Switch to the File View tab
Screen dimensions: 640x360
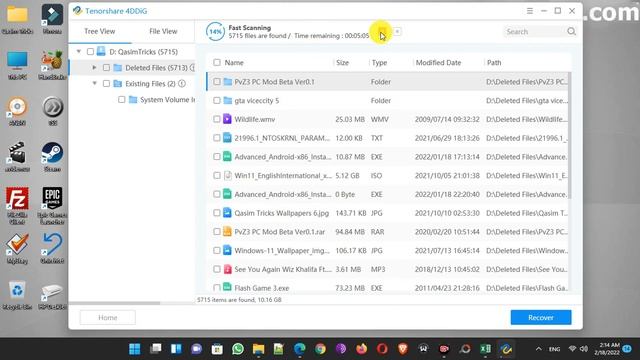(163, 31)
